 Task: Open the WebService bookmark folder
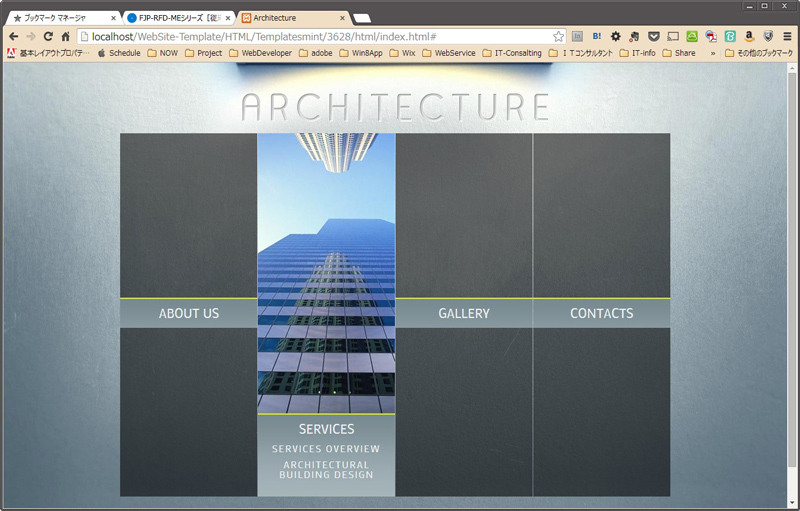449,53
